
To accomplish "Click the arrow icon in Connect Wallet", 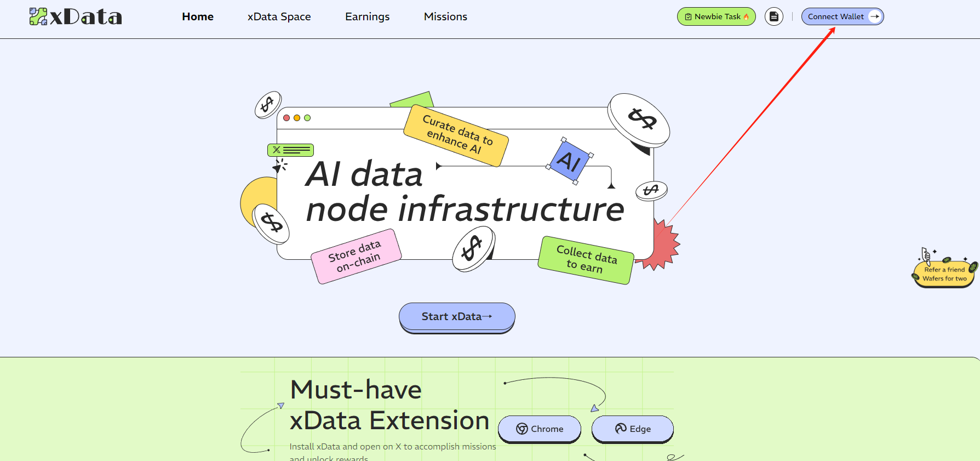I will tap(875, 16).
